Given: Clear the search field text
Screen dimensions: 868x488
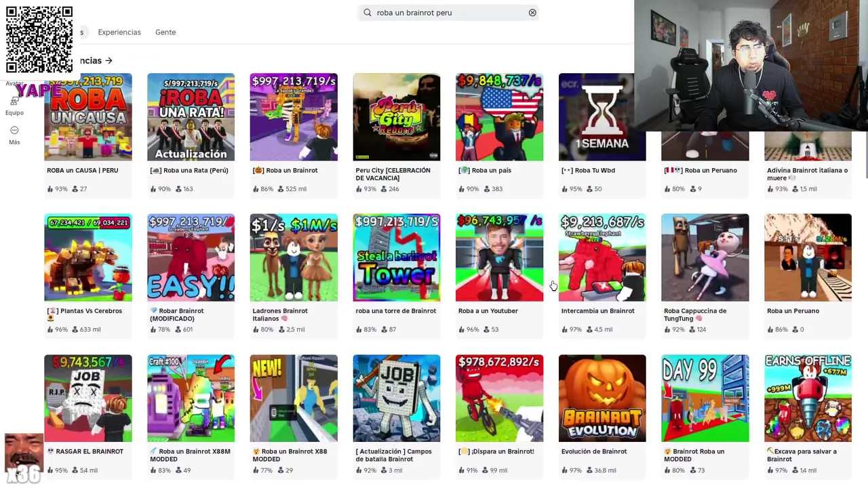Looking at the screenshot, I should coord(532,12).
